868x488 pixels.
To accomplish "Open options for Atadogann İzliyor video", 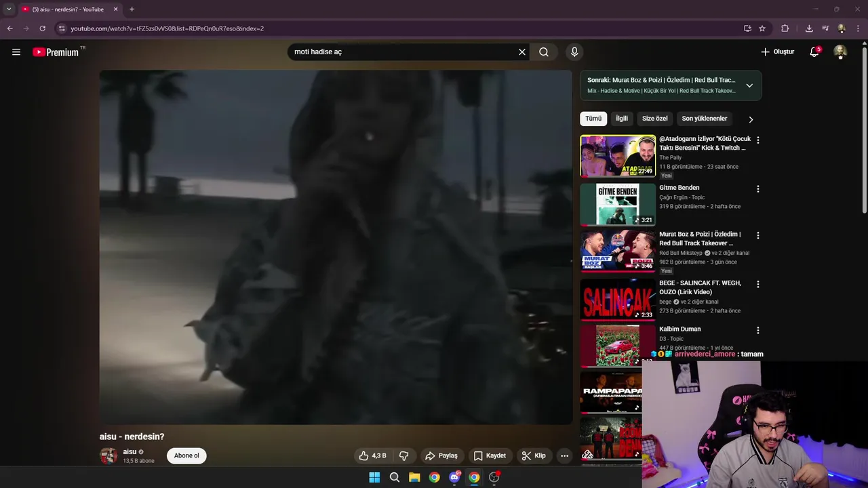I will 758,140.
